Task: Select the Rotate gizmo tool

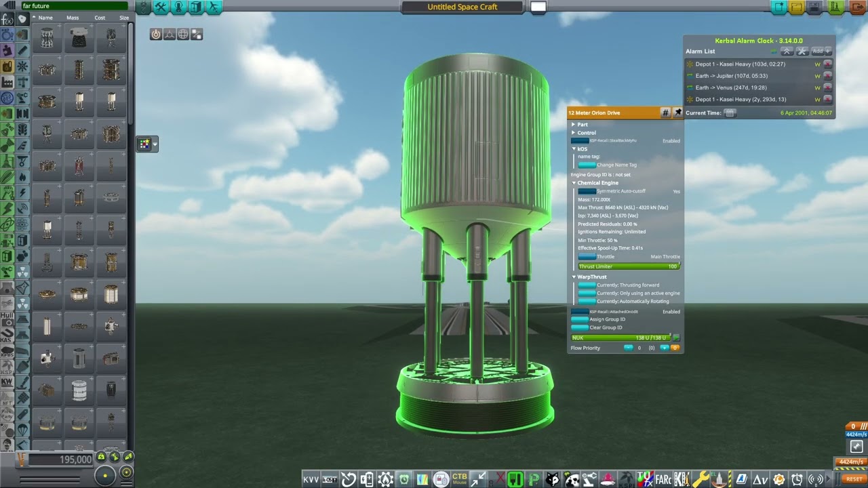Action: tap(183, 34)
